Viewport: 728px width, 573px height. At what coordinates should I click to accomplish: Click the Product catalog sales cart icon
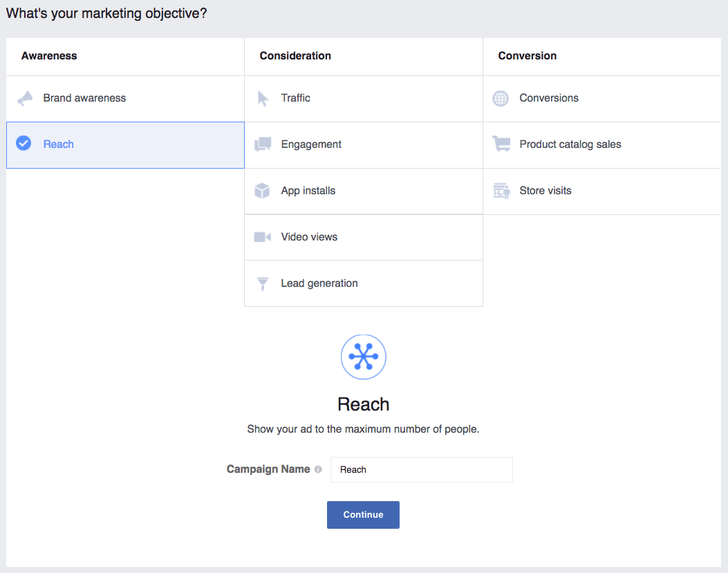(x=501, y=144)
